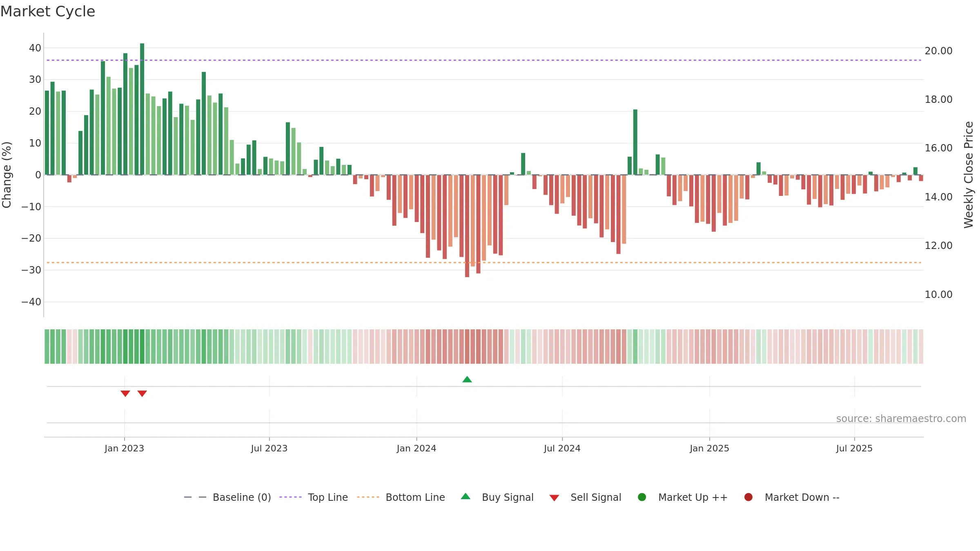Click the 10.00 price label on the right axis
This screenshot has width=980, height=551.
pos(938,295)
